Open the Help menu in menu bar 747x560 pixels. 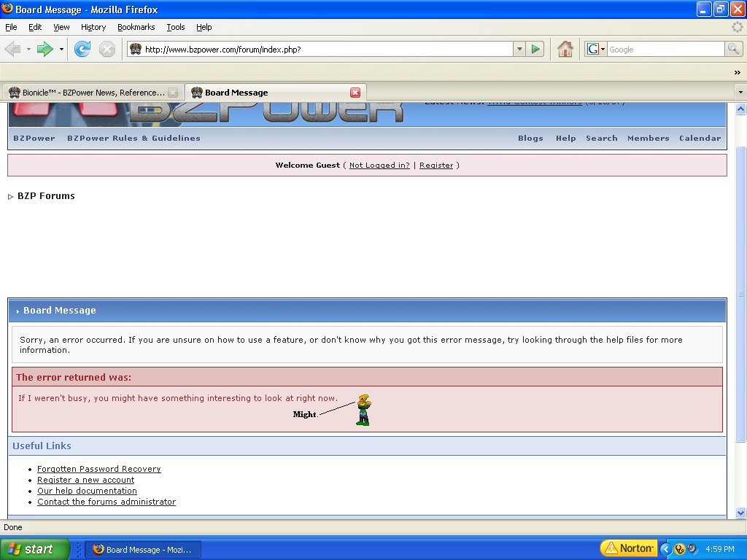click(x=204, y=27)
